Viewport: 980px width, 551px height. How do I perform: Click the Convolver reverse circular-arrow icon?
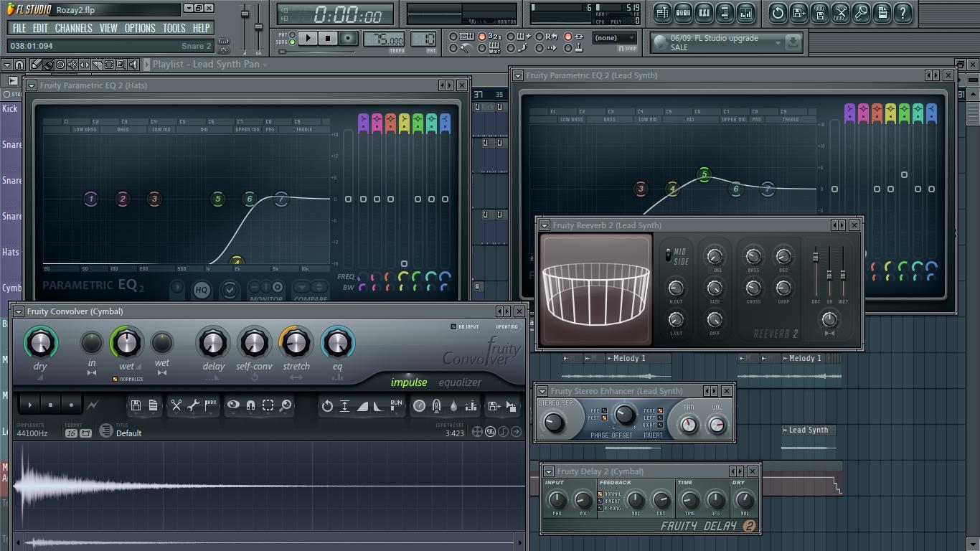[327, 405]
